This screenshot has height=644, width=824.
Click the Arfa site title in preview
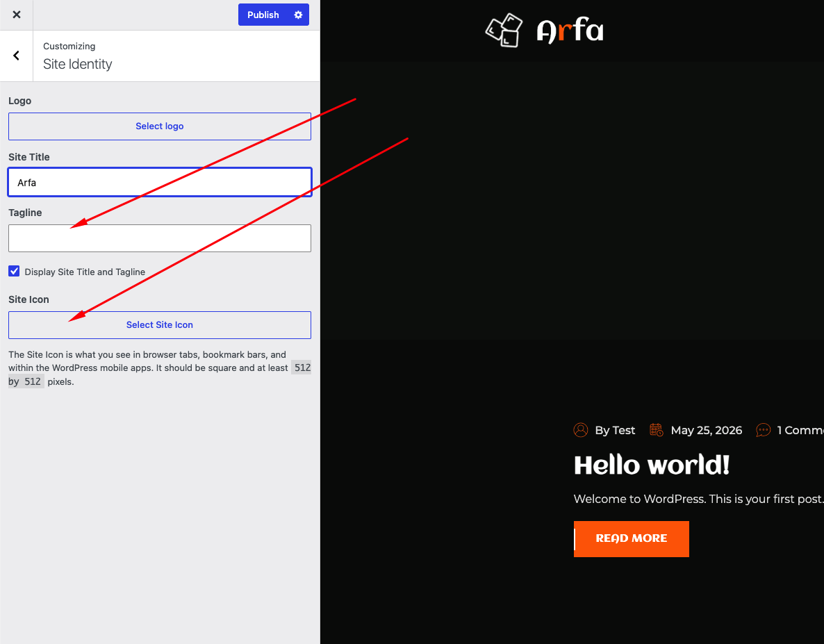(x=570, y=31)
